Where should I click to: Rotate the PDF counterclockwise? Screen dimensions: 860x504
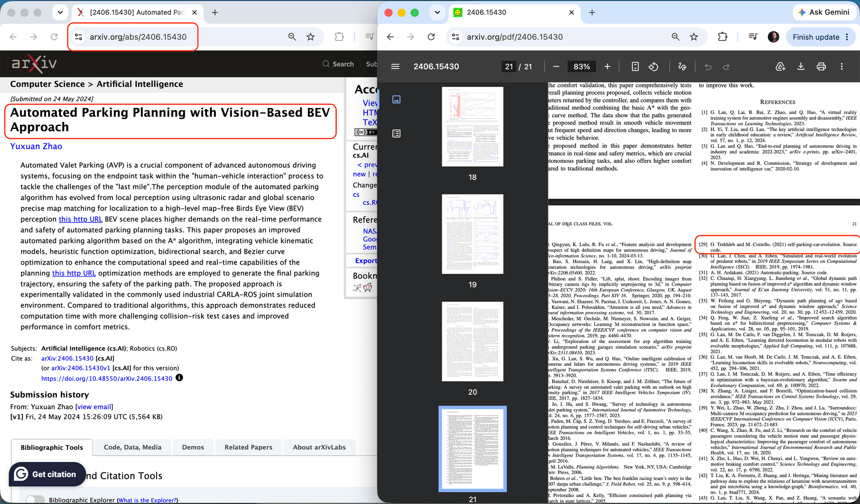tap(654, 67)
